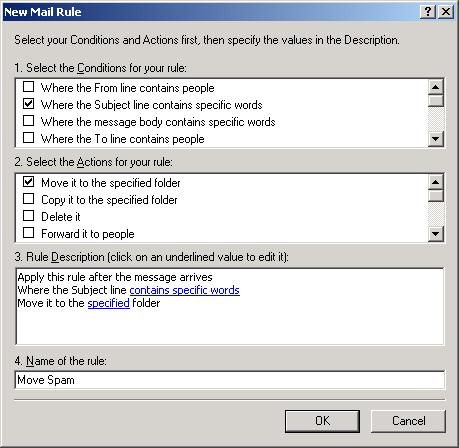Check 'message body contains specific words' condition
459x448 pixels.
pos(28,121)
